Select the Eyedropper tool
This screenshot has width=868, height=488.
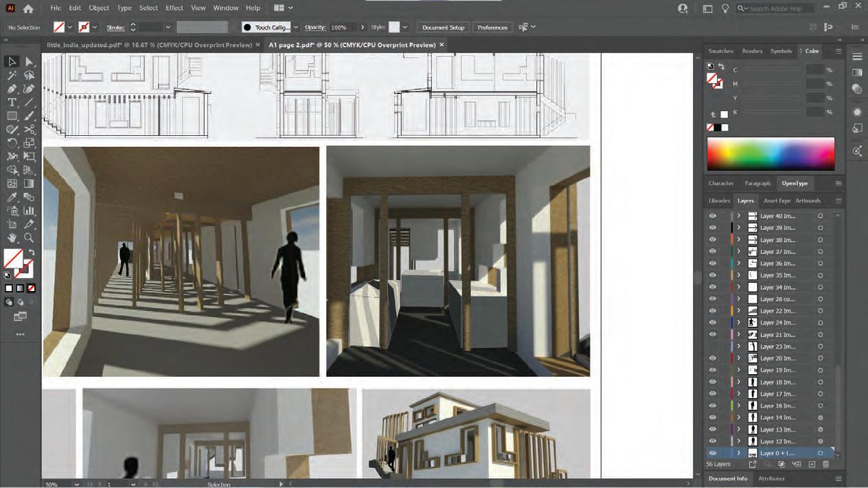(12, 198)
